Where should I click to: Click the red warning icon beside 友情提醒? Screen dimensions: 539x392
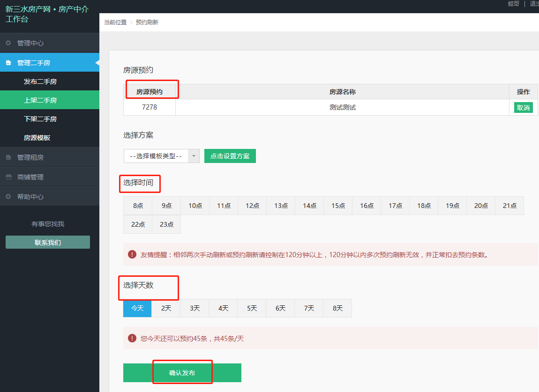click(132, 255)
